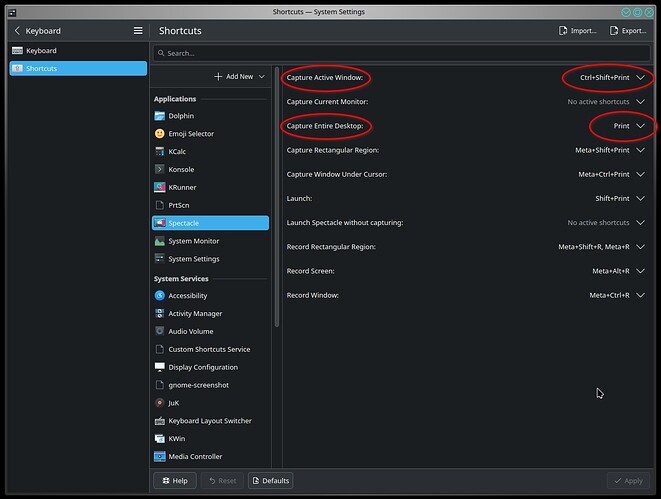Select the Media Controller icon
Viewport: 661px width, 499px height.
pos(159,456)
